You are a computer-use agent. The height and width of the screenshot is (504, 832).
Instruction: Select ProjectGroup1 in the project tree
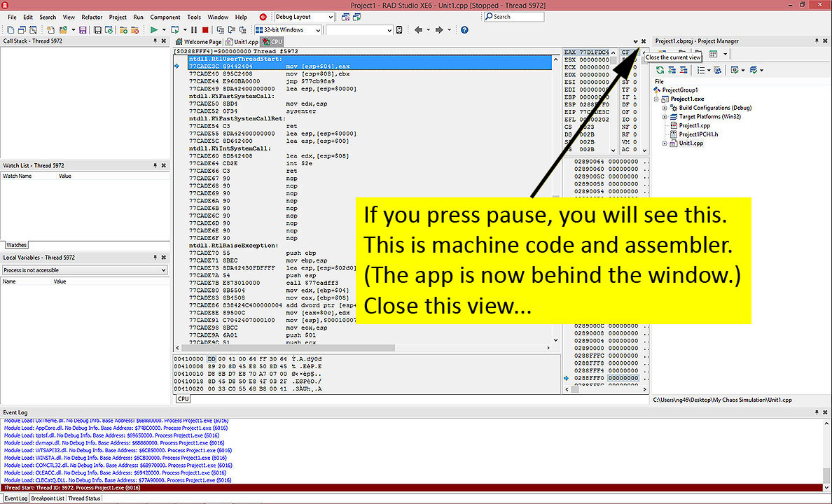coord(680,90)
